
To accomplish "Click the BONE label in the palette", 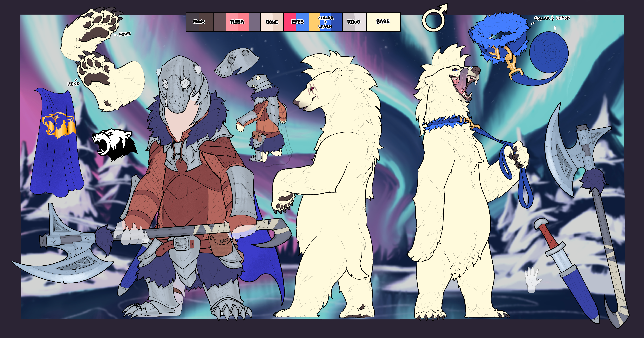I will point(272,22).
